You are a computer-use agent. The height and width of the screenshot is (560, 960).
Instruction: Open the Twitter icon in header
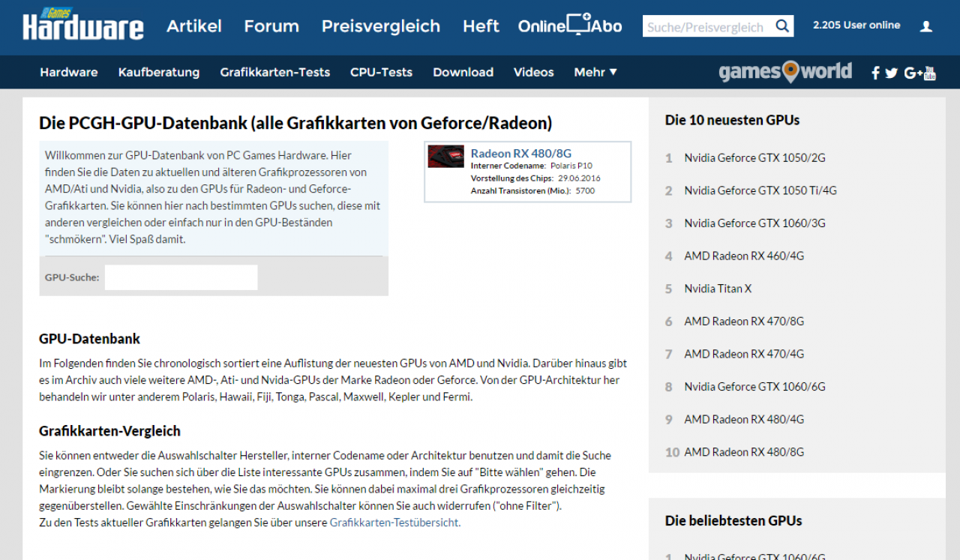(x=891, y=73)
